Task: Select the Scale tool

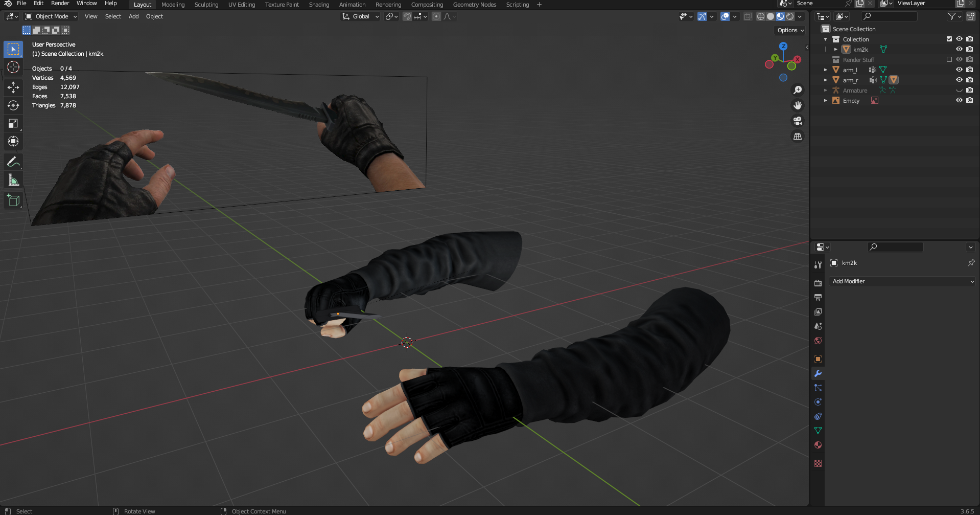Action: 13,123
